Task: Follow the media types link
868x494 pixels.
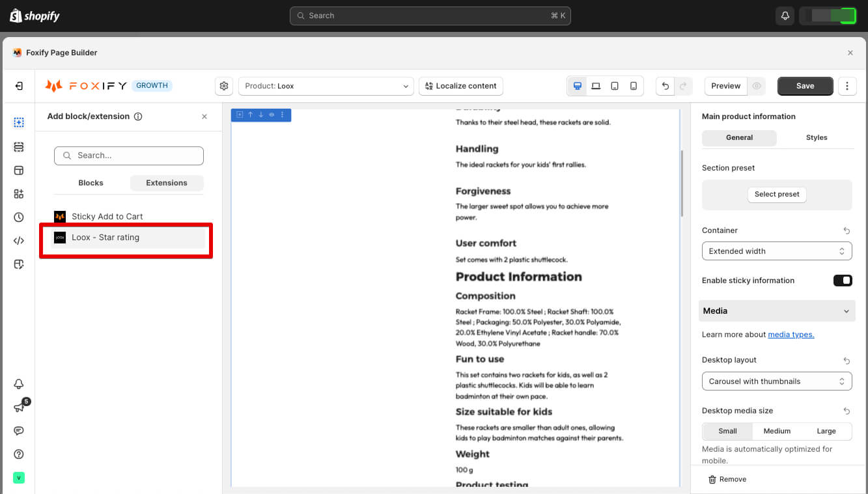Action: (x=791, y=335)
